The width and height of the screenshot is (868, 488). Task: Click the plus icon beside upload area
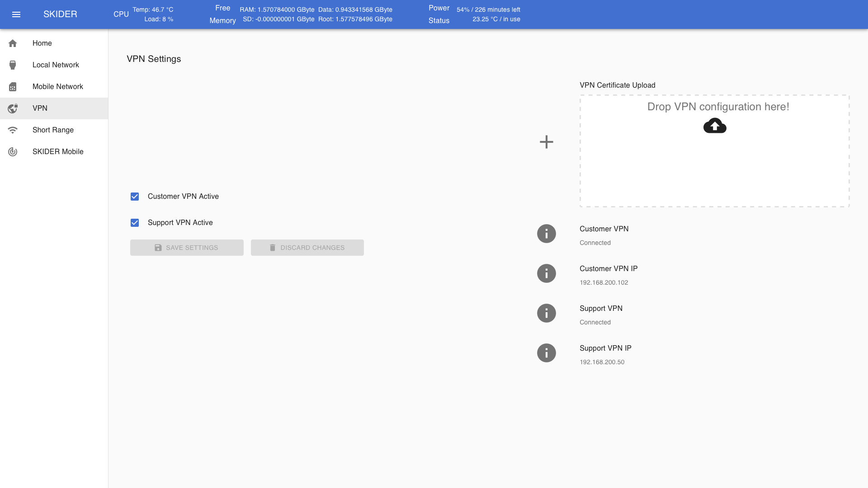pos(546,142)
